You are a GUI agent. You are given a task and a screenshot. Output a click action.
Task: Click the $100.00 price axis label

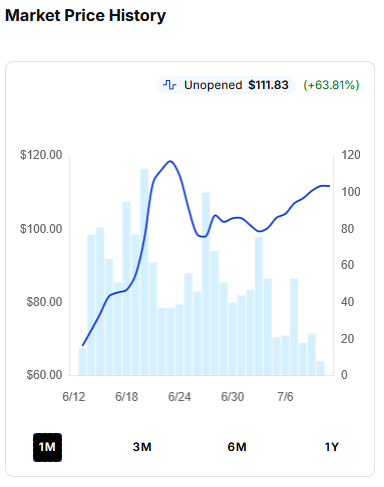[x=41, y=229]
